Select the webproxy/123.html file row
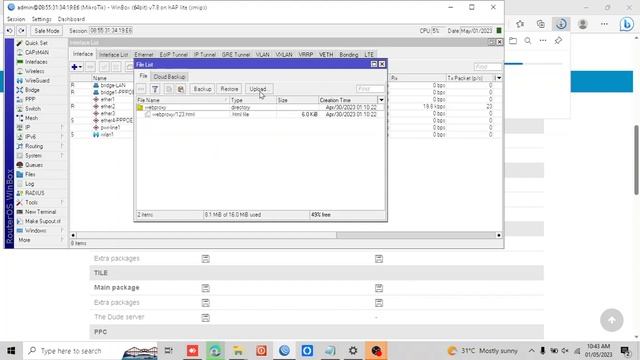 pos(260,115)
